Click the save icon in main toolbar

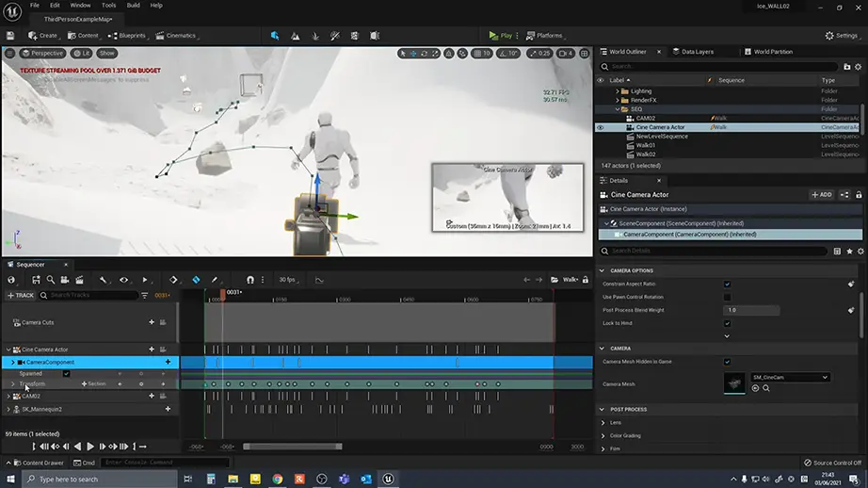[10, 36]
